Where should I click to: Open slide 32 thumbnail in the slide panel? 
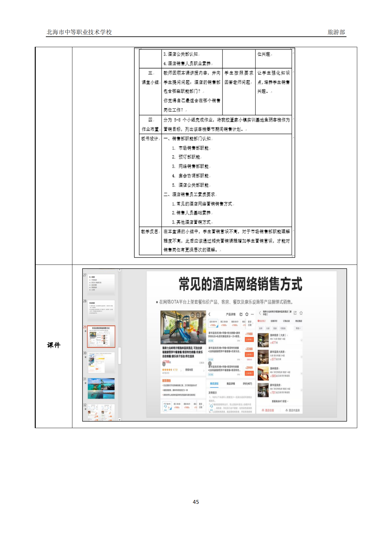101,412
